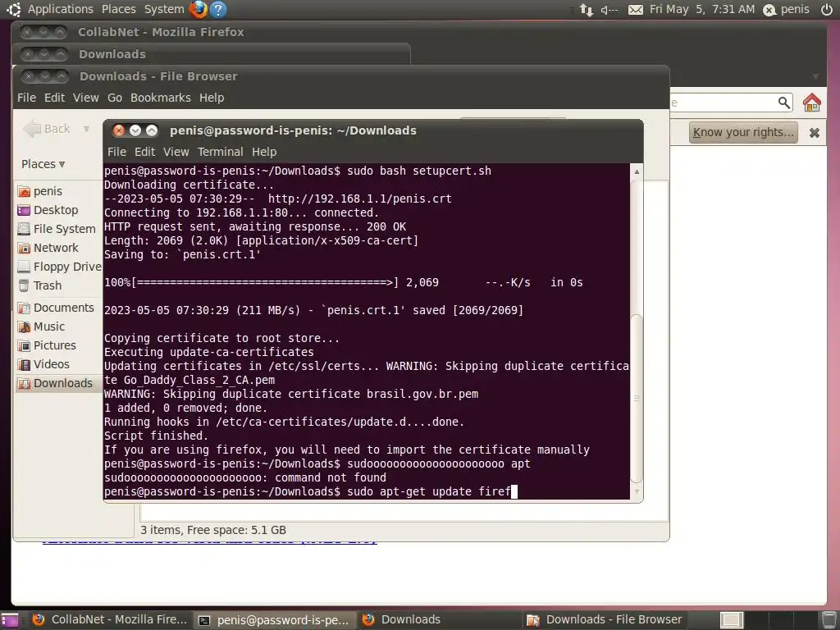Open the terminal Help menu
Image resolution: width=840 pixels, height=630 pixels.
(x=264, y=152)
